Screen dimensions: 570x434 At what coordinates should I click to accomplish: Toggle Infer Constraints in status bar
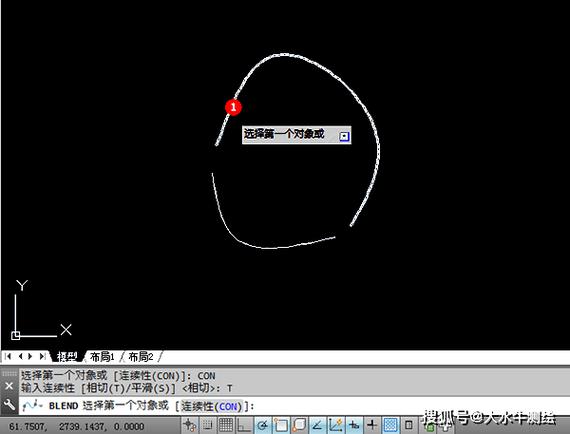[190, 425]
